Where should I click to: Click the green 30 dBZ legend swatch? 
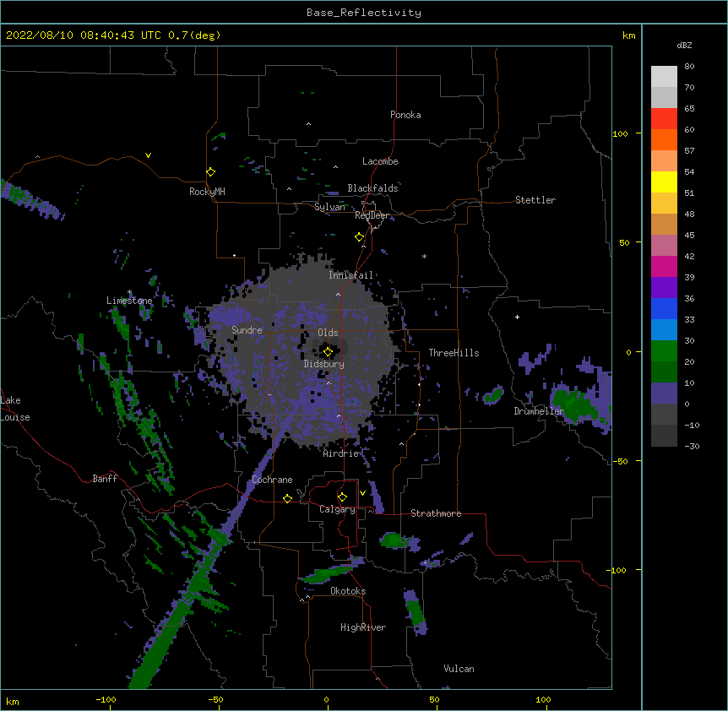click(x=664, y=351)
